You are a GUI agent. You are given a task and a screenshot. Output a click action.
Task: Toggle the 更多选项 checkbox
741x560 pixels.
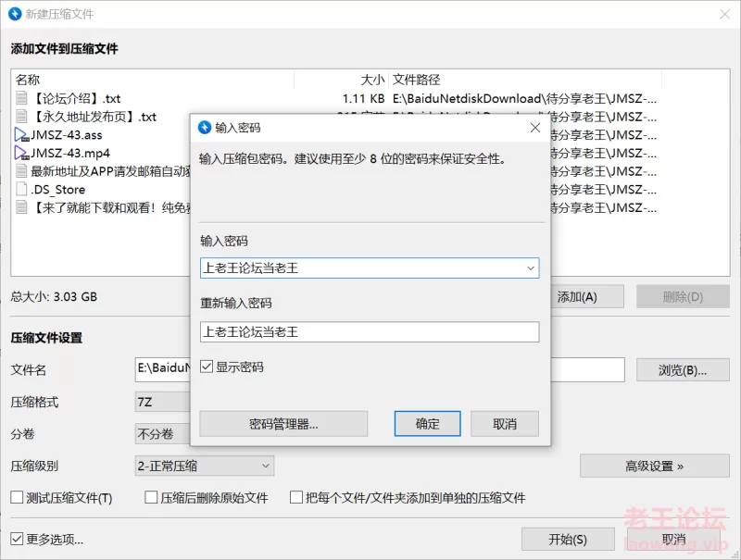[x=17, y=539]
